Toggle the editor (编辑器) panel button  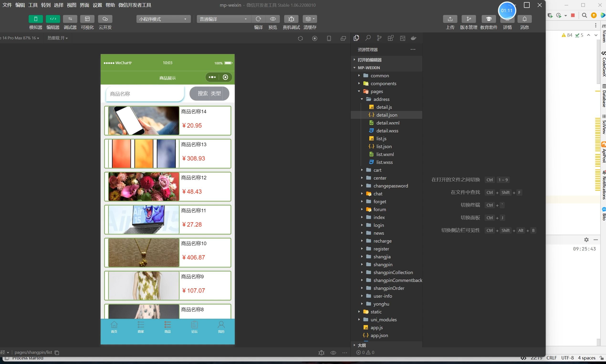pyautogui.click(x=53, y=19)
